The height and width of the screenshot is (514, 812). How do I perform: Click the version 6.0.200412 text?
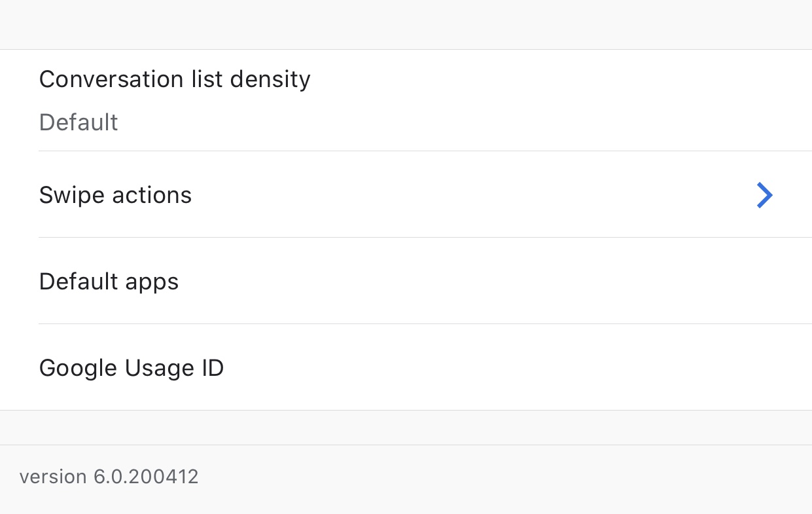pos(109,476)
